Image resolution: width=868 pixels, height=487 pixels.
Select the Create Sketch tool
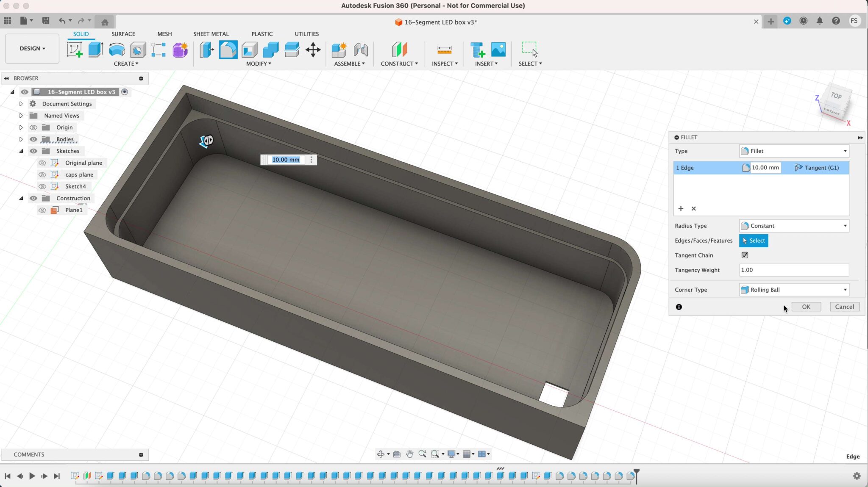75,50
